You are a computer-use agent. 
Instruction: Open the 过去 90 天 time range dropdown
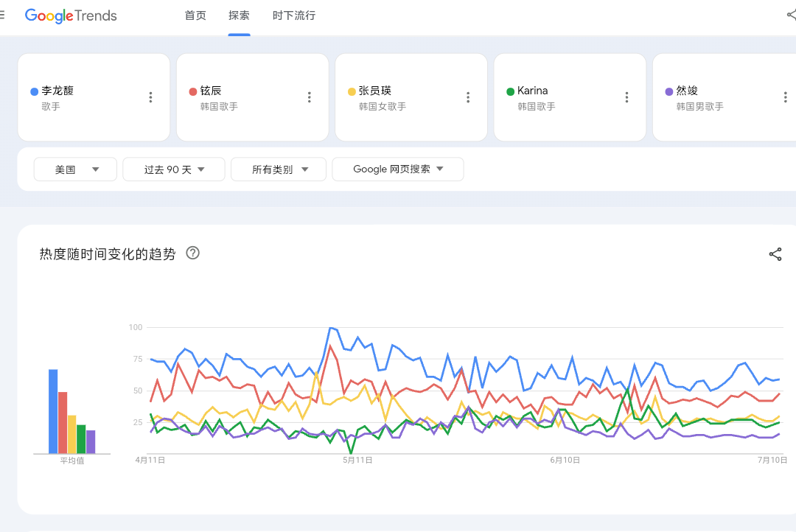click(x=174, y=169)
